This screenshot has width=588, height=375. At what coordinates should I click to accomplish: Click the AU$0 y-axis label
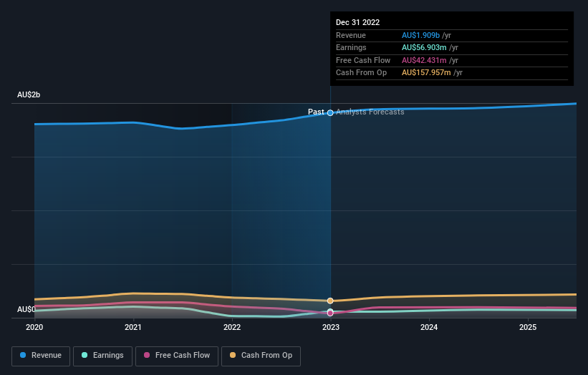(x=26, y=309)
